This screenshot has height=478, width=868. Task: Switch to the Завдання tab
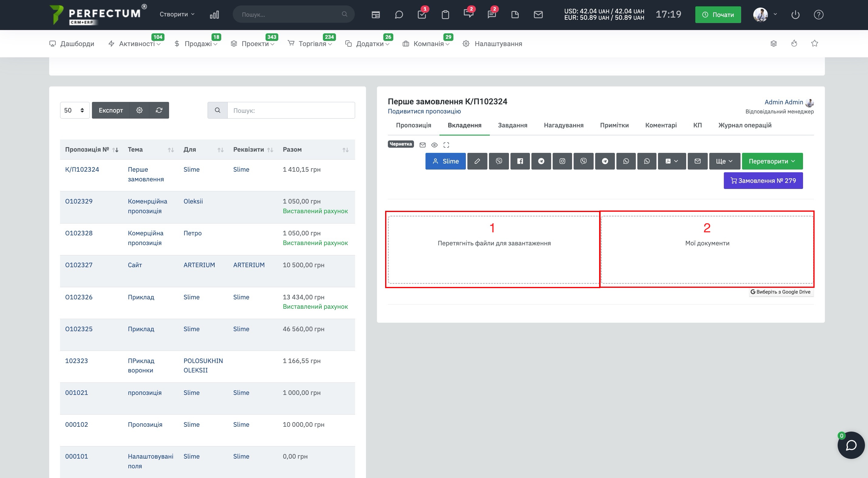click(512, 125)
